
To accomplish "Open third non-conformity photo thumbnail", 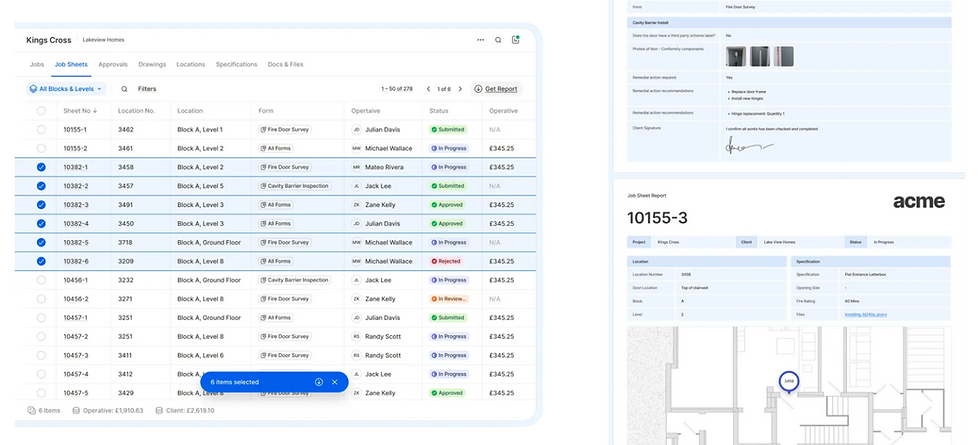I will (x=783, y=56).
